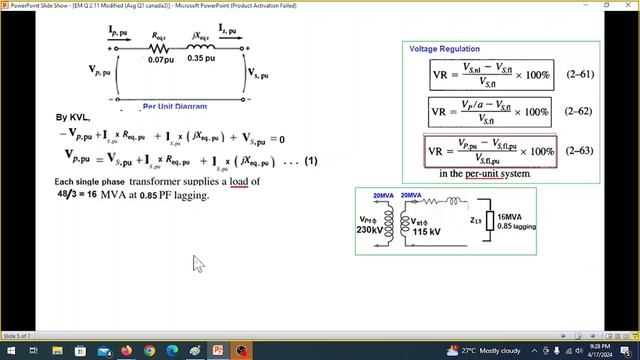Open weather widget showing 27°C Mostly cloudy

pos(484,351)
